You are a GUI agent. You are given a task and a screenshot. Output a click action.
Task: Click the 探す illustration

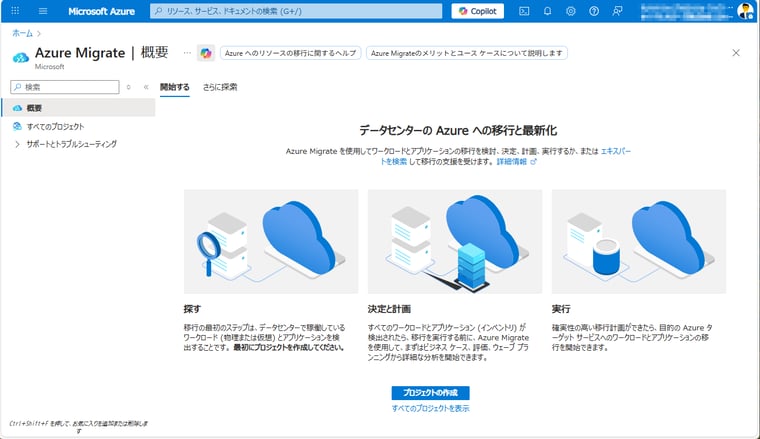(x=271, y=241)
